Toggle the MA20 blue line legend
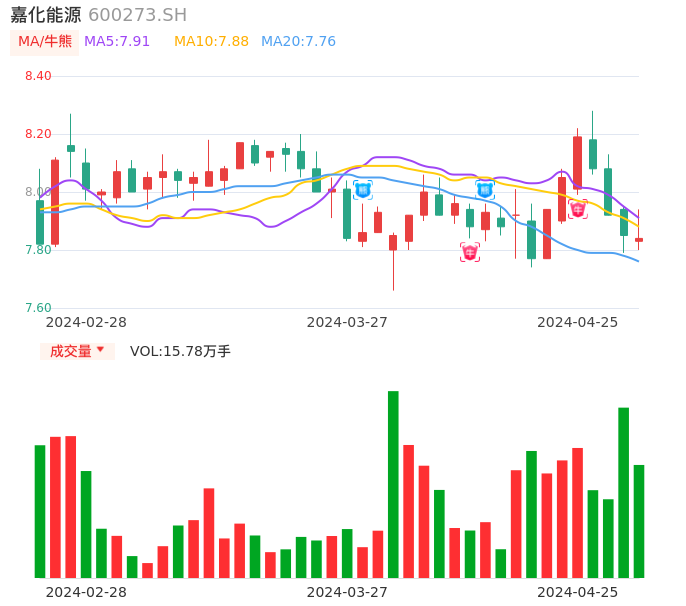This screenshot has height=606, width=686. 298,42
